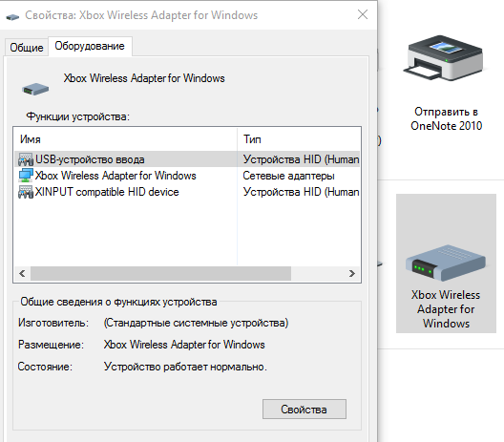This screenshot has width=504, height=442.
Task: Click the USB input device gamepad icon
Action: coord(26,159)
